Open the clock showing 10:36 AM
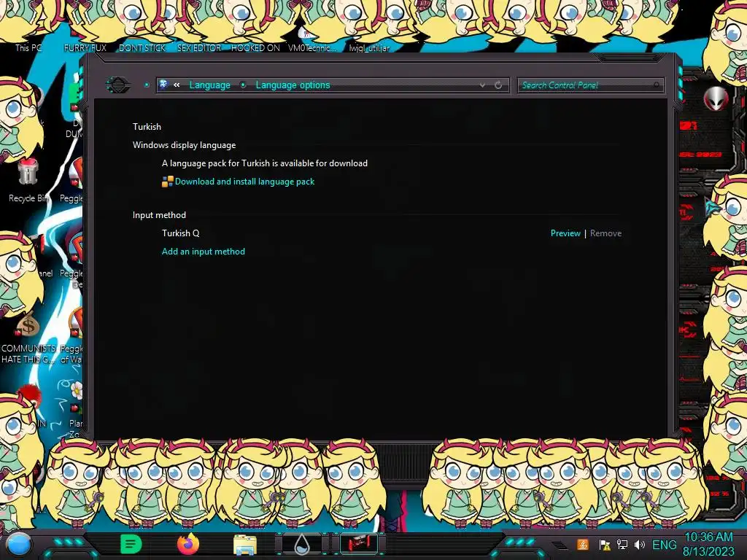The height and width of the screenshot is (560, 747). [708, 544]
